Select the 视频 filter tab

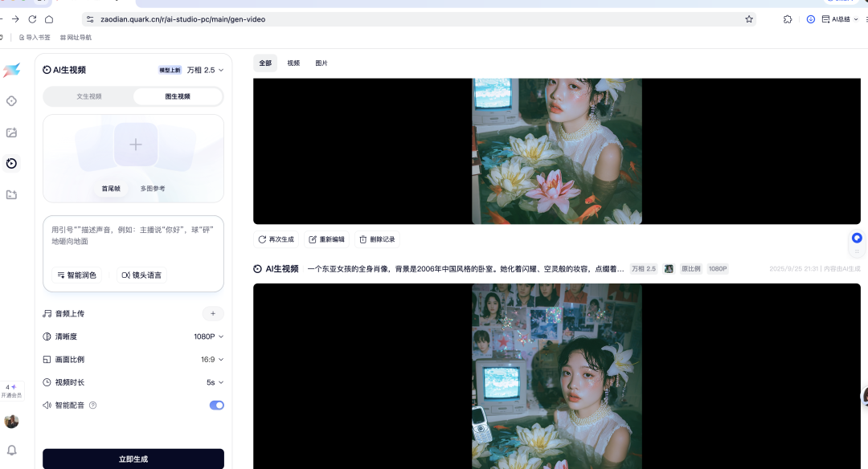(293, 63)
